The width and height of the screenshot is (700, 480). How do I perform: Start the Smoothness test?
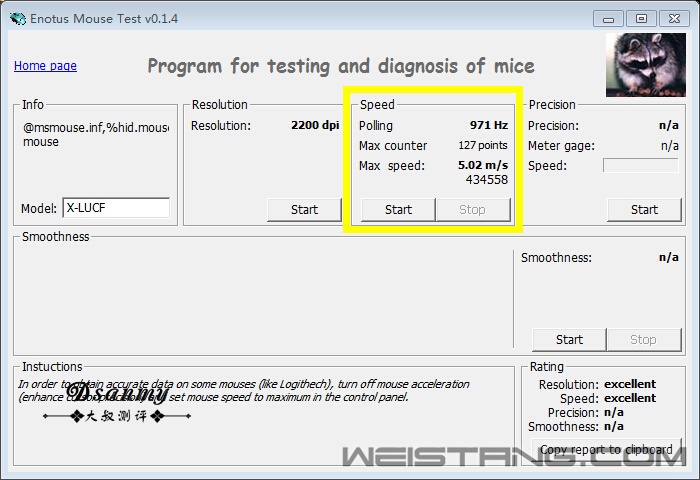tap(569, 339)
